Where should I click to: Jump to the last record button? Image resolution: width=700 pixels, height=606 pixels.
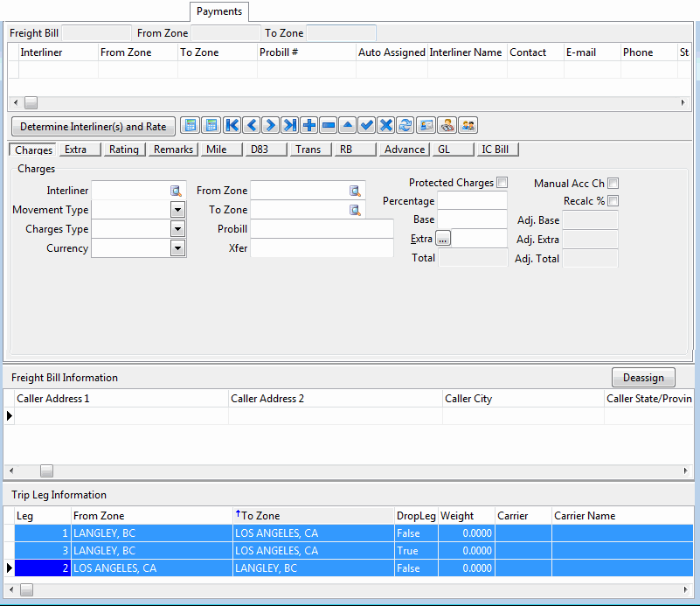[290, 126]
